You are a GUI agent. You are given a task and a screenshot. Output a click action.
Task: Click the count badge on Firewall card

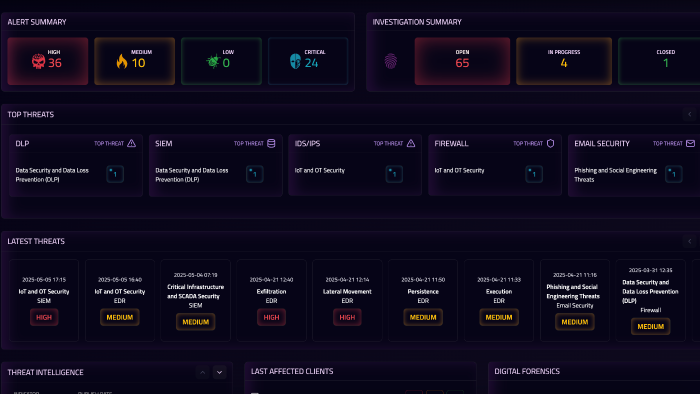[533, 174]
